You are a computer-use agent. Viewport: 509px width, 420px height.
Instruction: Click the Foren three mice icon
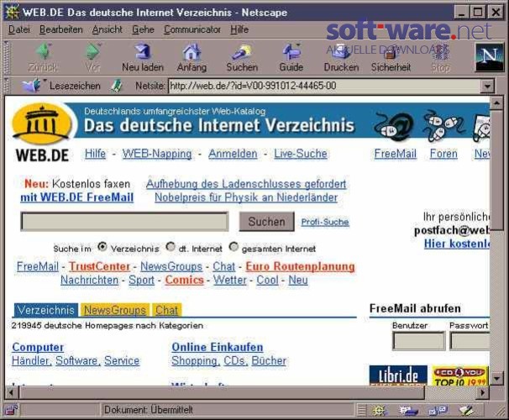(x=443, y=125)
